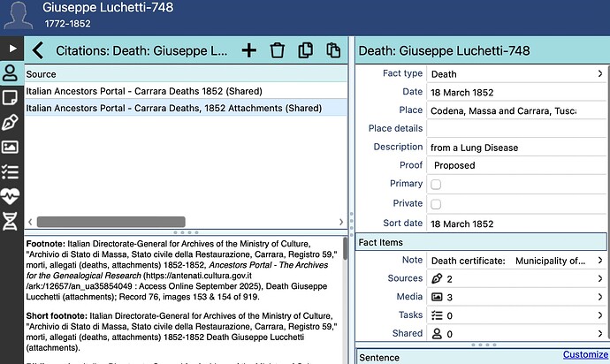
Task: Toggle the Primary checkbox
Action: pos(436,185)
